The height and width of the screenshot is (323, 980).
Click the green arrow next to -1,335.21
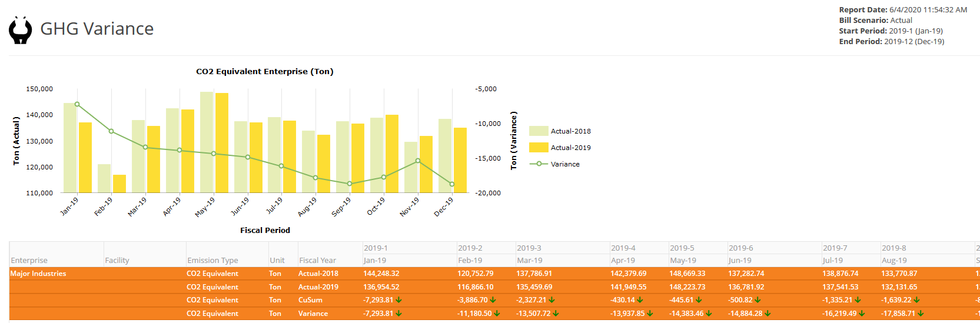(858, 300)
